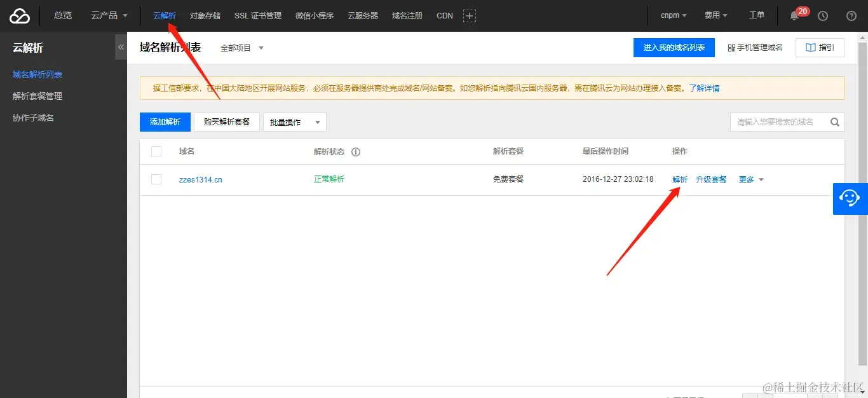Open SSL 证书管理

point(258,15)
